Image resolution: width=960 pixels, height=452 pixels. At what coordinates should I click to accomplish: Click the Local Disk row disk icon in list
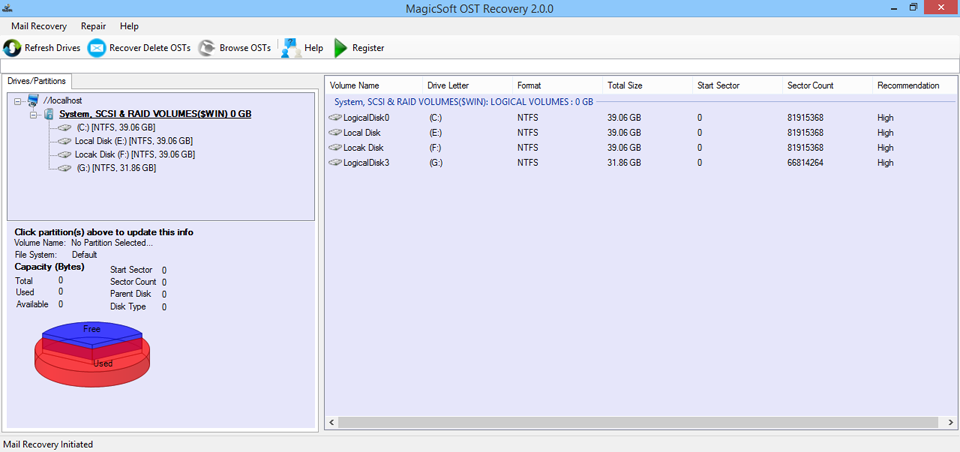pos(336,133)
